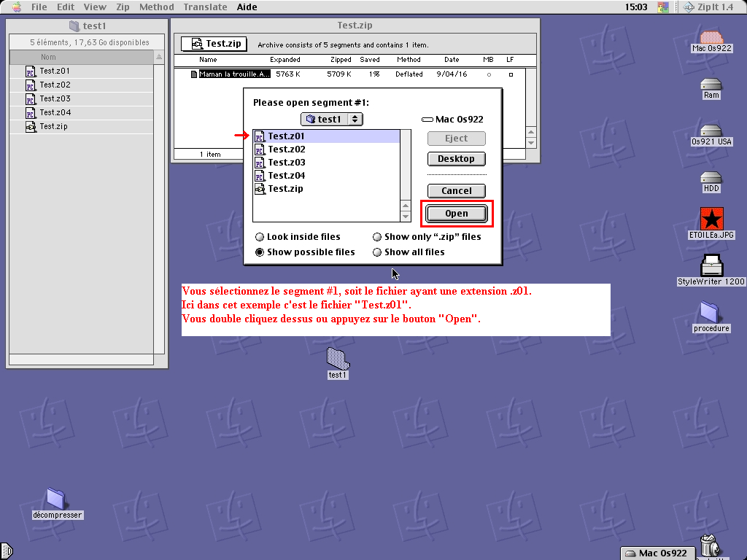Select Test.z01 file icon in dialog list
This screenshot has width=747, height=560.
259,136
